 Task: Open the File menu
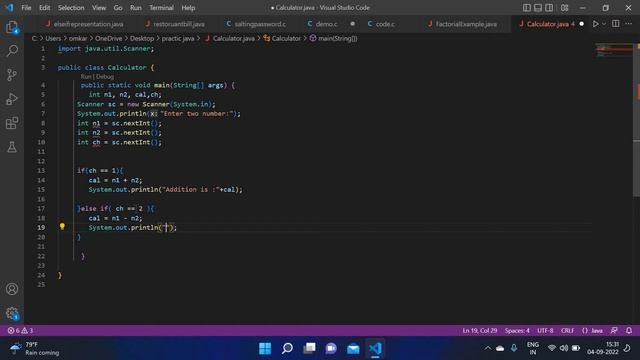(x=26, y=8)
